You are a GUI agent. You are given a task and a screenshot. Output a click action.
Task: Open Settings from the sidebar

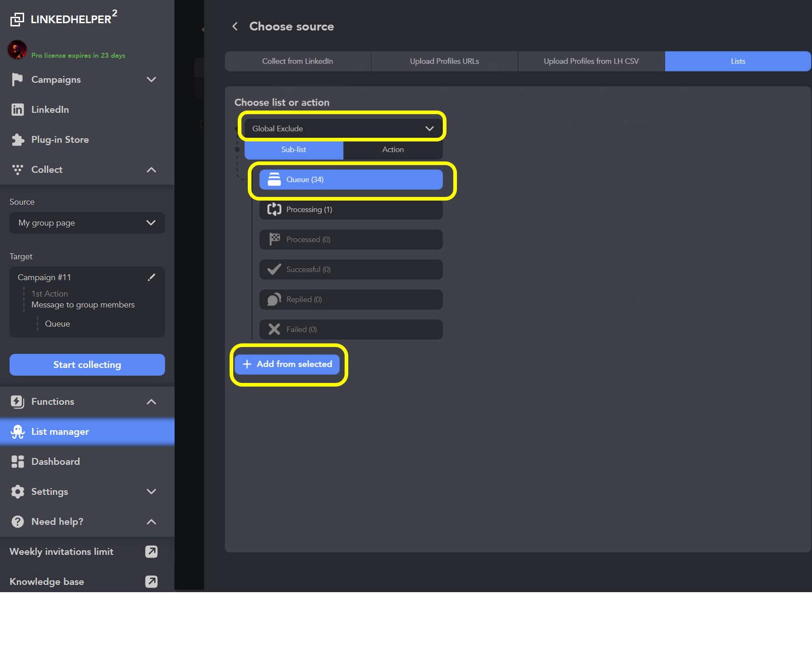pos(17,492)
